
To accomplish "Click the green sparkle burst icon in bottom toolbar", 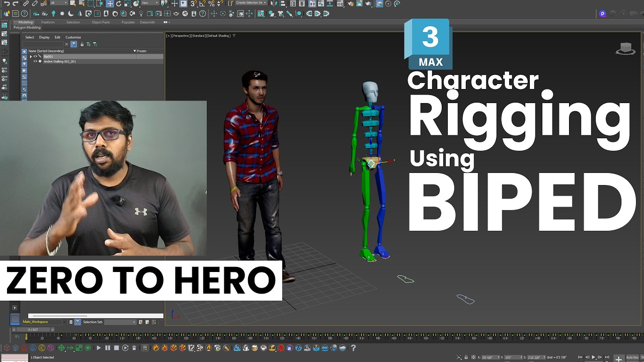I will pyautogui.click(x=88, y=348).
